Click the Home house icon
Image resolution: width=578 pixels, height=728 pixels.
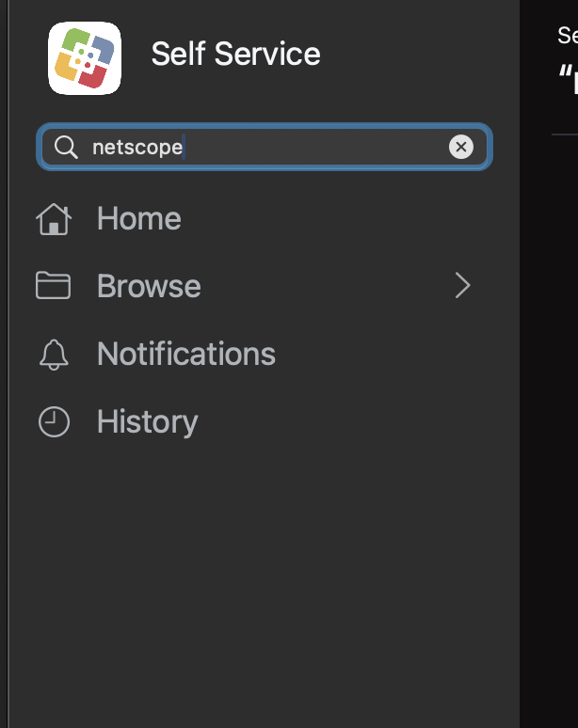coord(54,219)
